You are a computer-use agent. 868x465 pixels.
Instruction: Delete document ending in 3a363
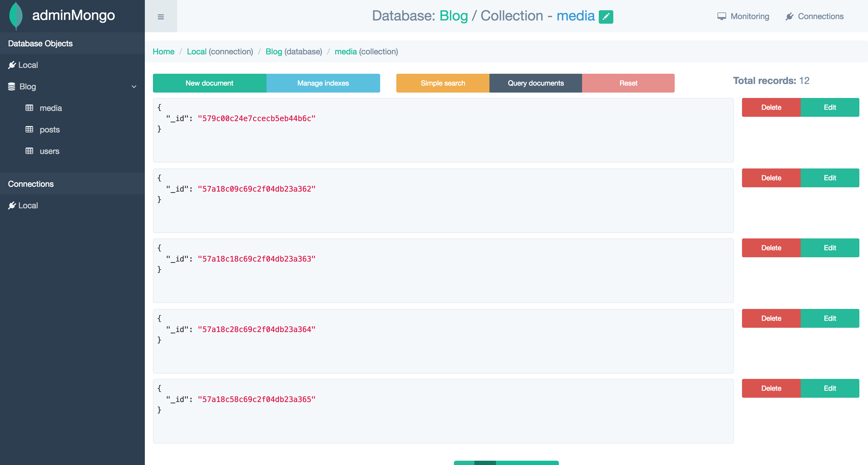(x=771, y=248)
